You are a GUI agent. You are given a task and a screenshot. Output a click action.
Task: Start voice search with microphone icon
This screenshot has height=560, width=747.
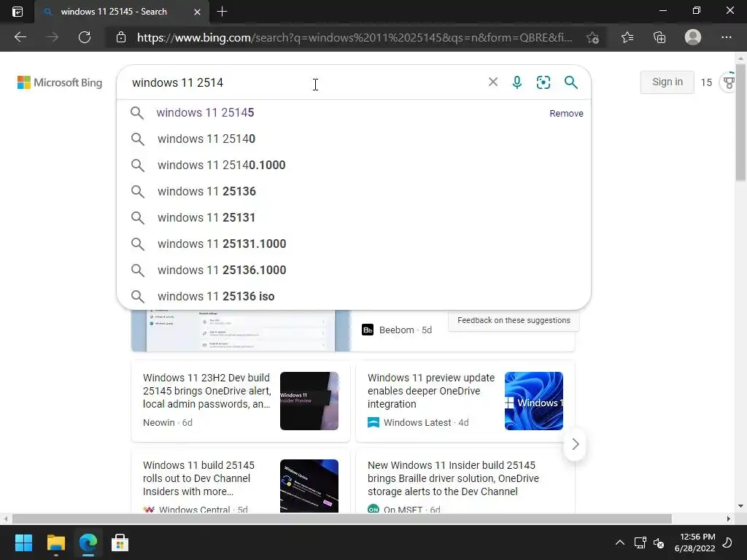click(x=517, y=82)
